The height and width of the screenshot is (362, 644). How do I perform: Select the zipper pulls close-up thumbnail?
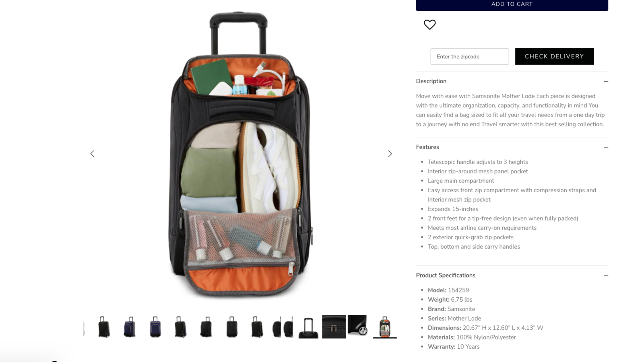coord(334,327)
